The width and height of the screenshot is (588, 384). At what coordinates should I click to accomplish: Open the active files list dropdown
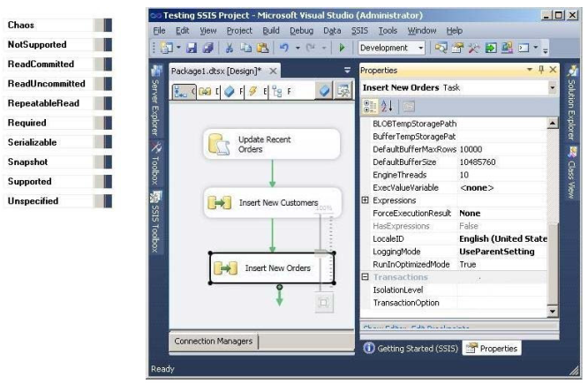pos(347,70)
